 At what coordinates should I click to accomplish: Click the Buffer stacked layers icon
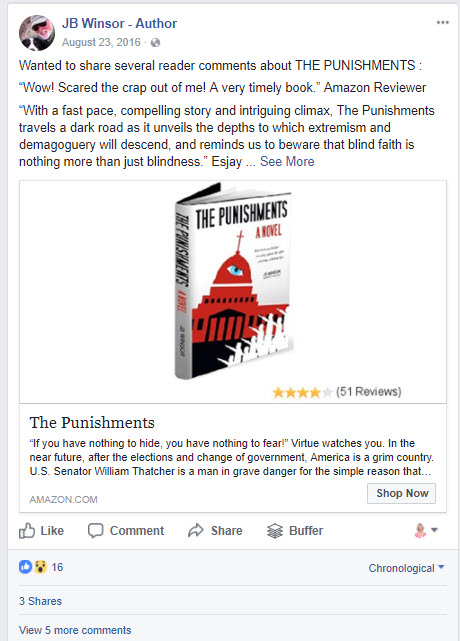pos(275,531)
